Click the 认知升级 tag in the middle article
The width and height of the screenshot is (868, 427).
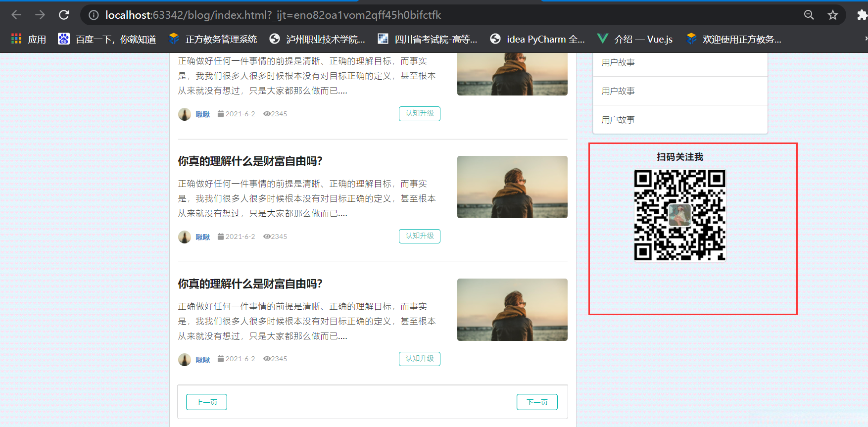pyautogui.click(x=420, y=236)
